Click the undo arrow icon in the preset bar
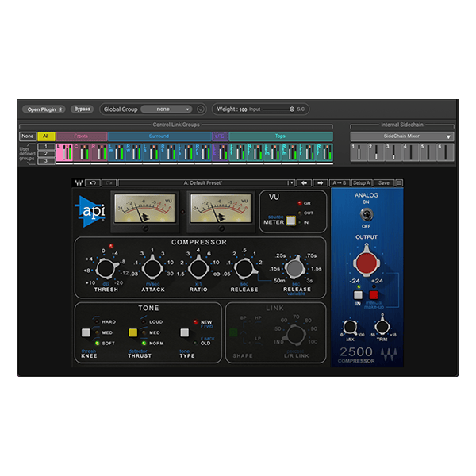The image size is (476, 476). point(93,182)
